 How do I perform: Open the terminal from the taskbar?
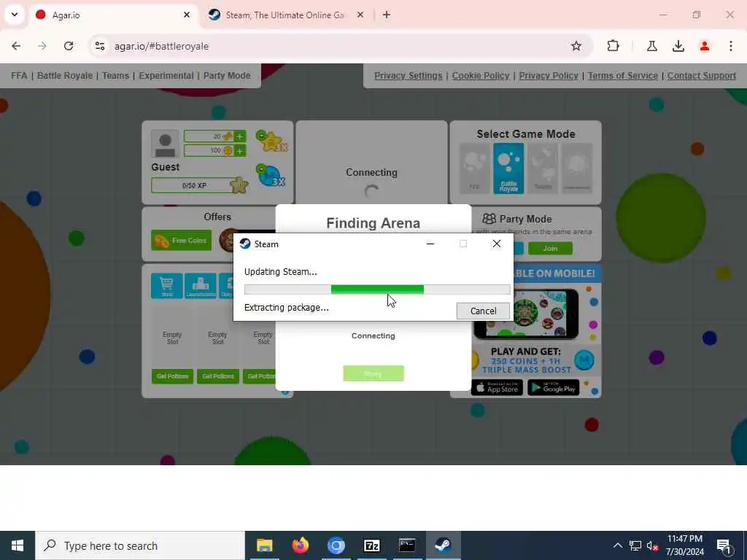coord(407,545)
